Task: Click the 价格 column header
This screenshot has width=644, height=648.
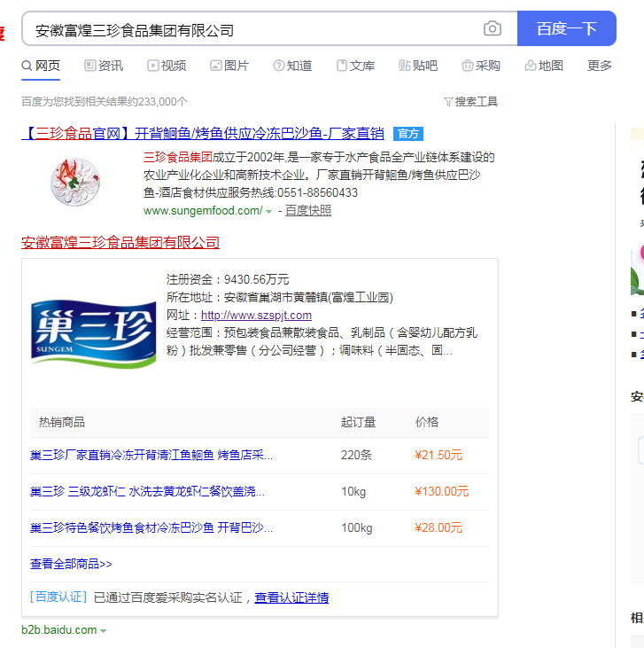Action: pos(427,422)
